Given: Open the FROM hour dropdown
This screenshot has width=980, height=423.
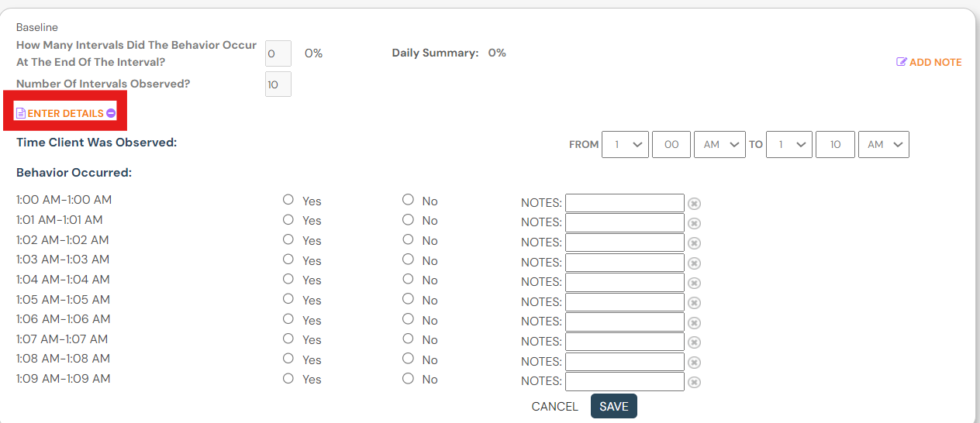Looking at the screenshot, I should click(625, 145).
